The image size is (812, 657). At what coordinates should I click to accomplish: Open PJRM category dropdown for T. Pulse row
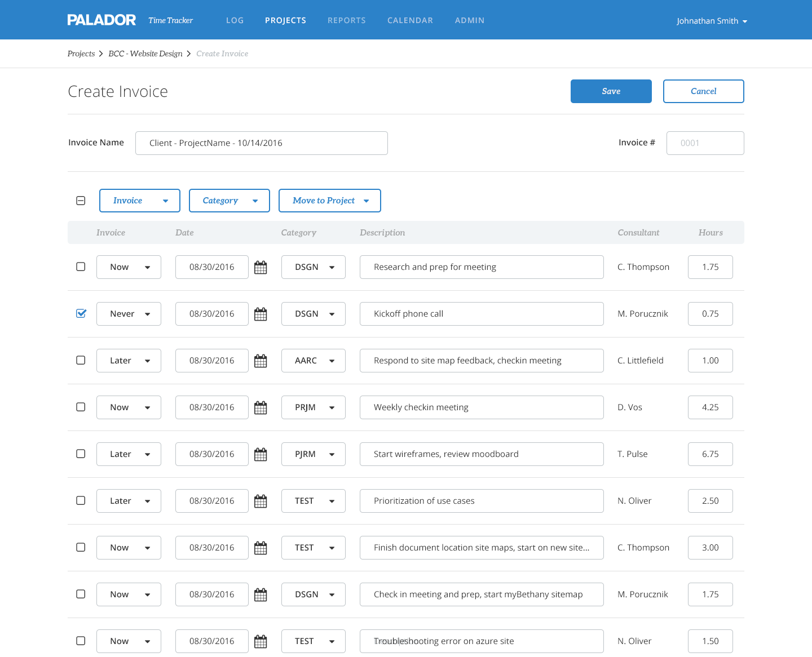314,454
